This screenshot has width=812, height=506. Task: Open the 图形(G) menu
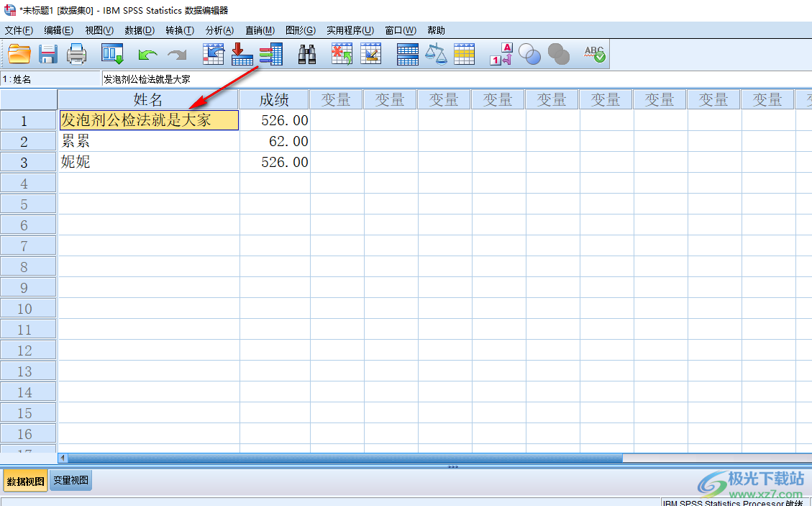click(x=301, y=30)
